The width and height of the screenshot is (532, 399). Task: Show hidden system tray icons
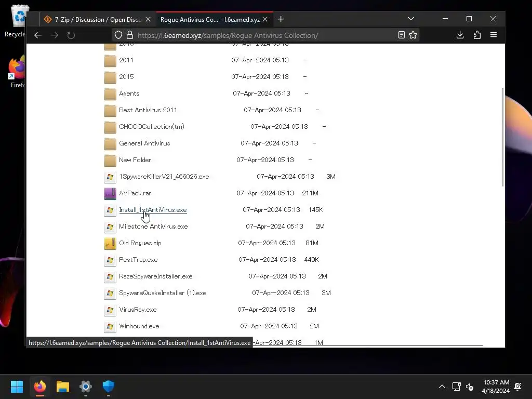(442, 387)
